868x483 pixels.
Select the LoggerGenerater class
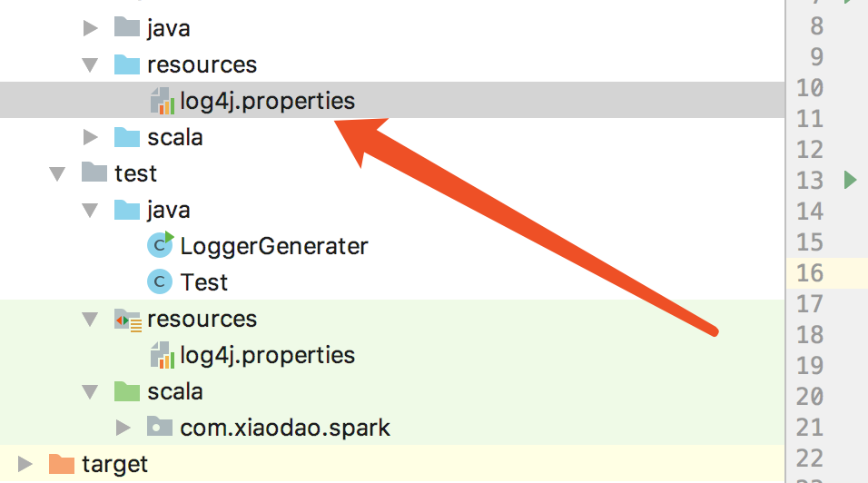pyautogui.click(x=274, y=245)
